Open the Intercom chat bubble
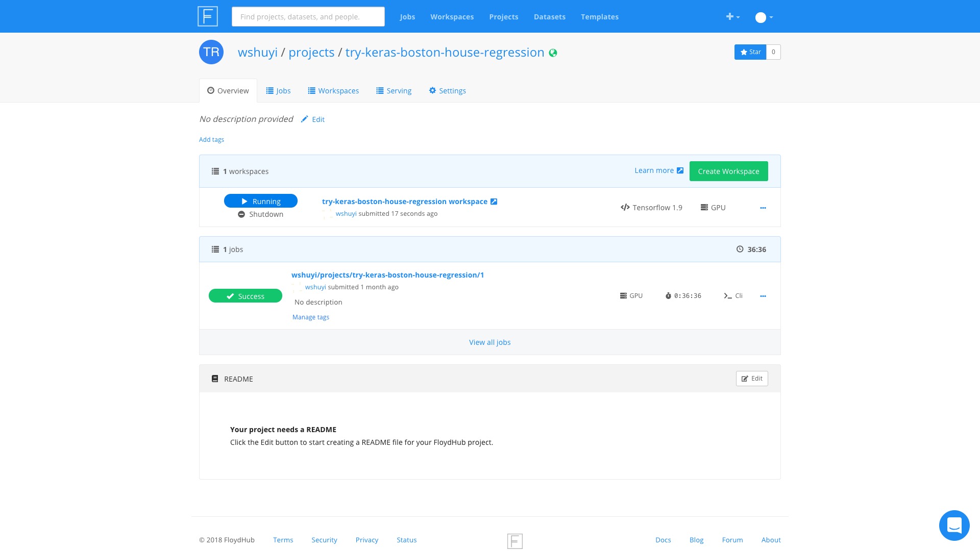 (x=954, y=525)
